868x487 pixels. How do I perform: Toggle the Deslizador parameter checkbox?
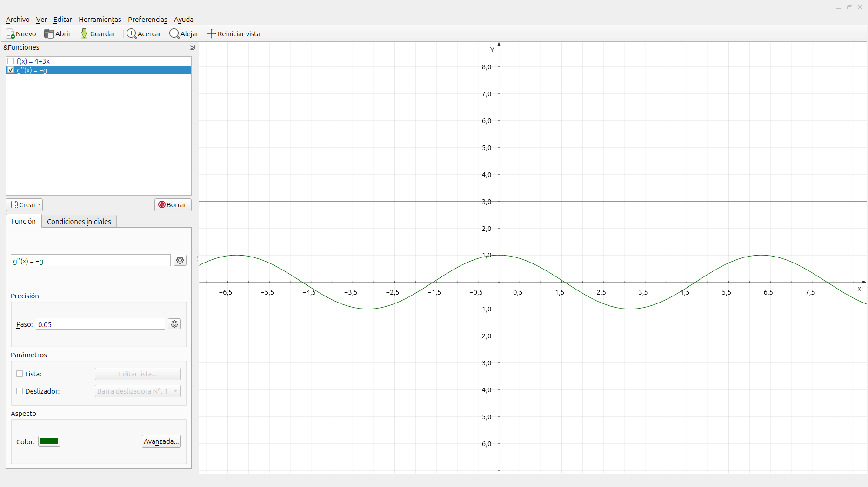pyautogui.click(x=20, y=391)
